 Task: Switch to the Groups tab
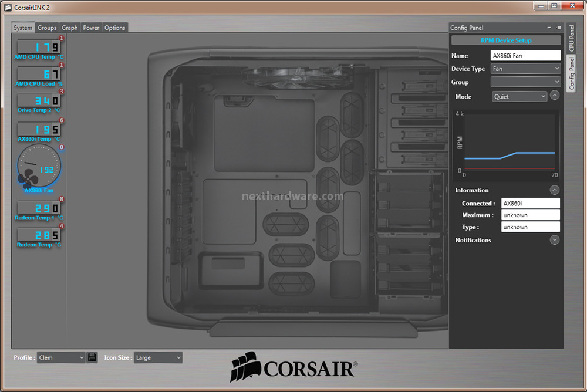pos(47,28)
